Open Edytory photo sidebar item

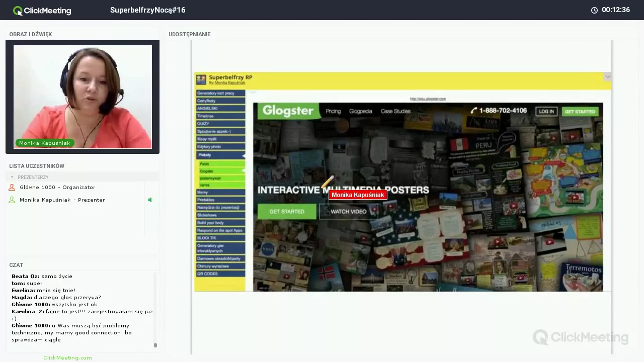(x=221, y=146)
